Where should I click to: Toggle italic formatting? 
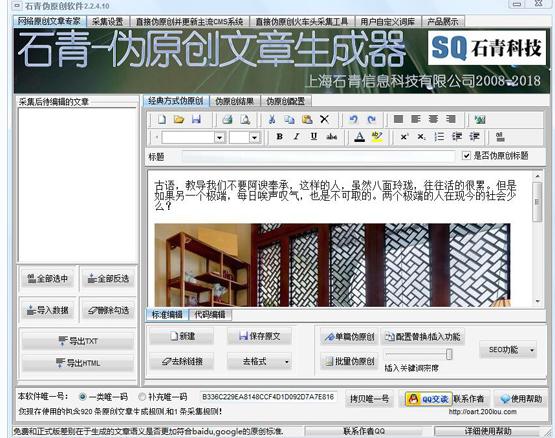pos(297,136)
